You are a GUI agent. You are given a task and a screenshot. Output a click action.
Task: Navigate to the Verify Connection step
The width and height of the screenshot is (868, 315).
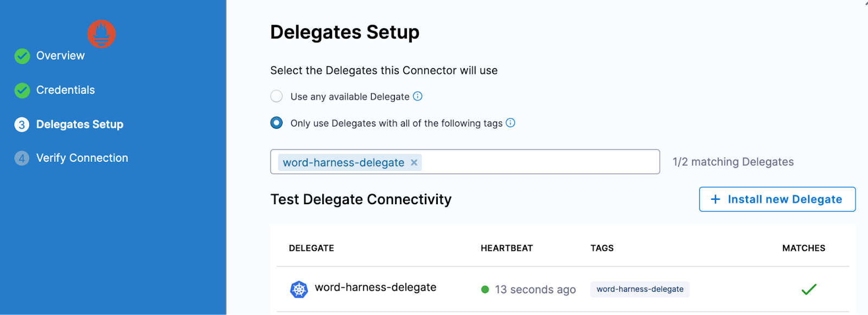[x=82, y=157]
